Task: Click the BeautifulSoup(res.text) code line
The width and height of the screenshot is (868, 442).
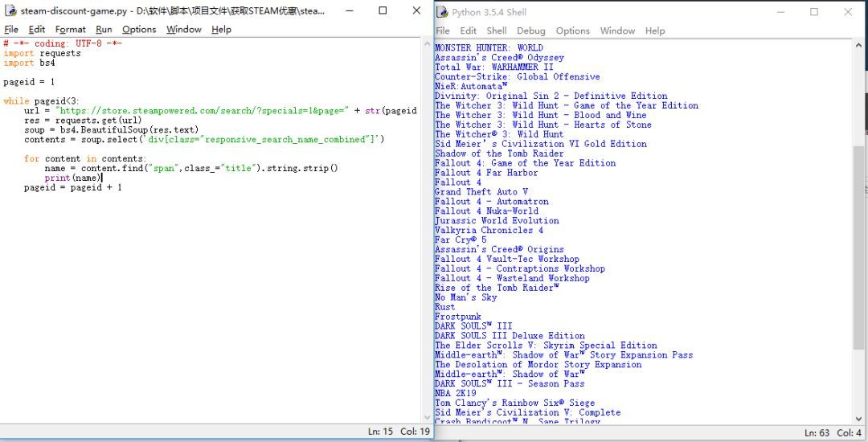Action: pyautogui.click(x=111, y=130)
